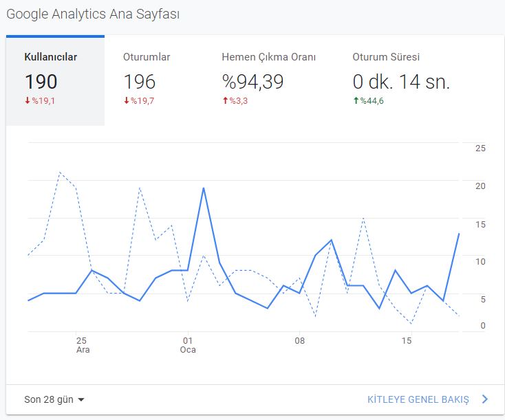Click the y-axis value 10
Viewport: 505px width, 420px height.
pos(480,262)
